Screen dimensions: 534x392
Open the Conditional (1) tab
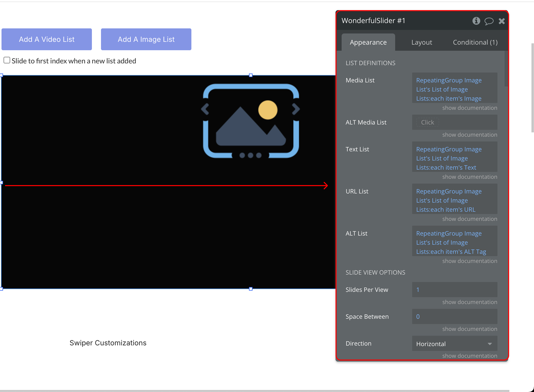pos(475,42)
